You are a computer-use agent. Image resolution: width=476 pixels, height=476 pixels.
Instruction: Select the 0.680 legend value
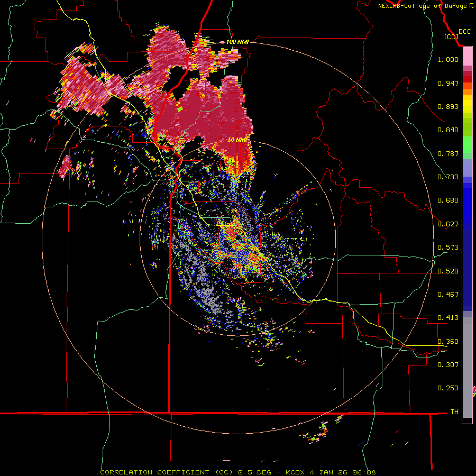coord(448,200)
